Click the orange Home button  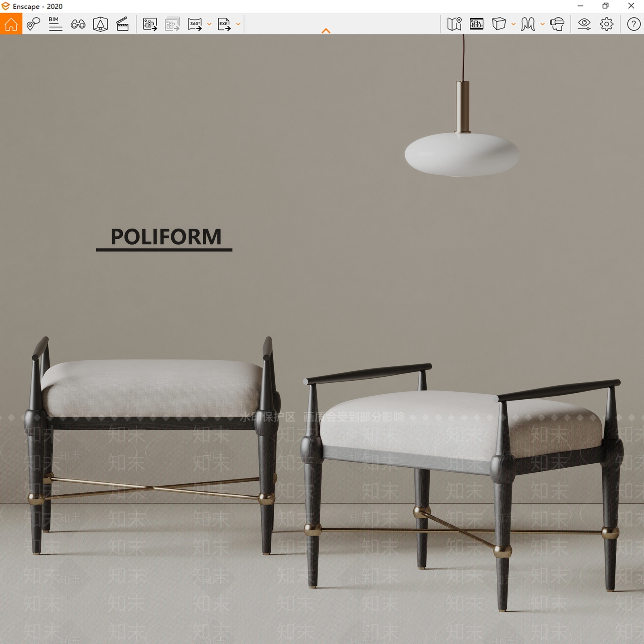pos(11,24)
